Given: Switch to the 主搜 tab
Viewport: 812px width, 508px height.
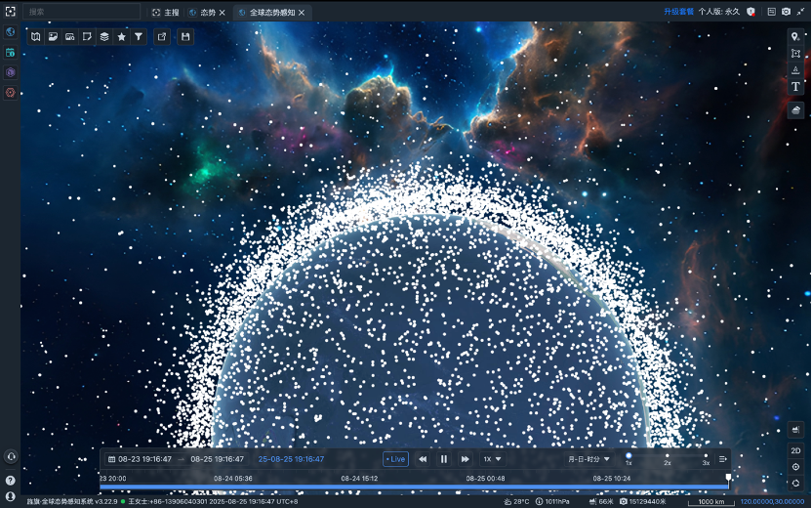Looking at the screenshot, I should point(166,13).
